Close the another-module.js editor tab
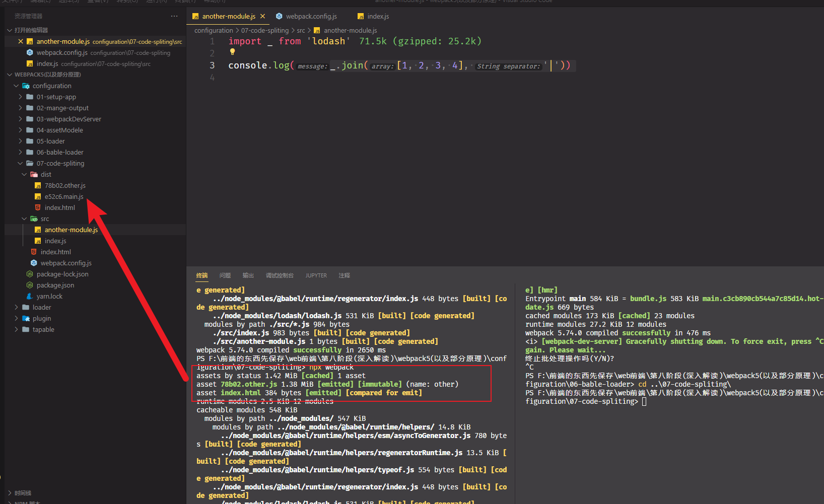Screen dimensions: 824x504 click(x=262, y=17)
